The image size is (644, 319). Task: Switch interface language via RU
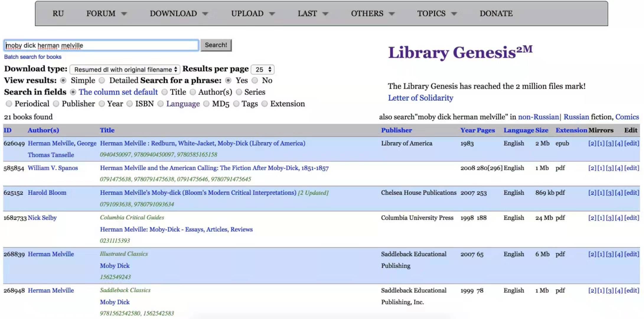(58, 14)
